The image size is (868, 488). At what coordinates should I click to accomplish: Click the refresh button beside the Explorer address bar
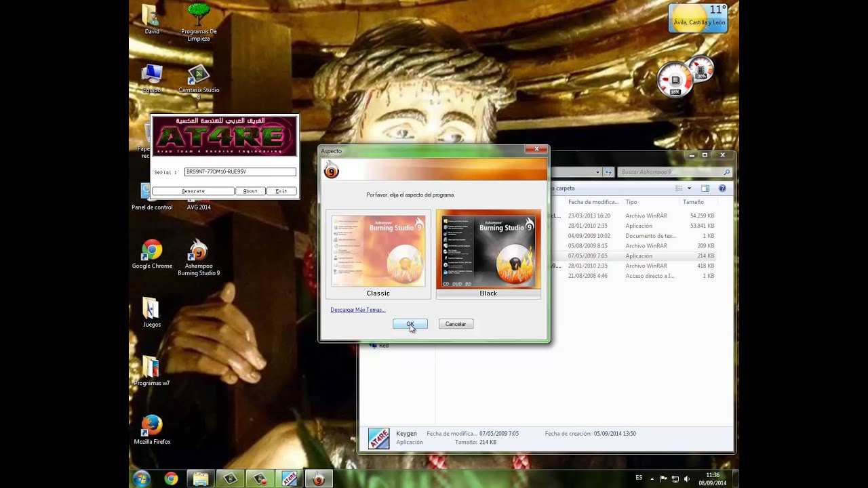pos(608,172)
